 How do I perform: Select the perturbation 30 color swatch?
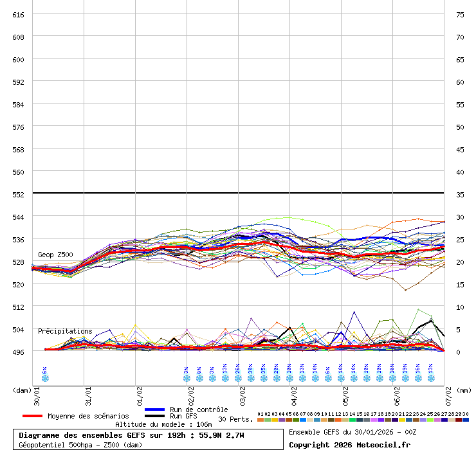465,420
